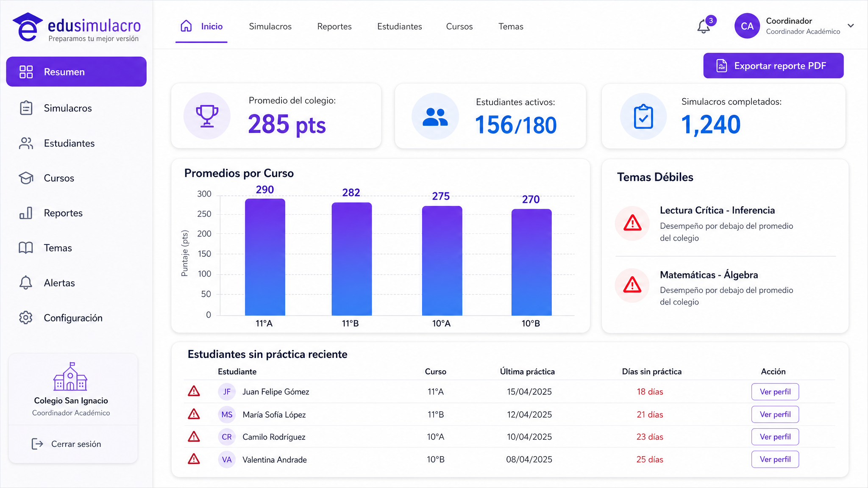Click the warning triangle in Valentina Andrade row
This screenshot has height=488, width=868.
point(194,459)
